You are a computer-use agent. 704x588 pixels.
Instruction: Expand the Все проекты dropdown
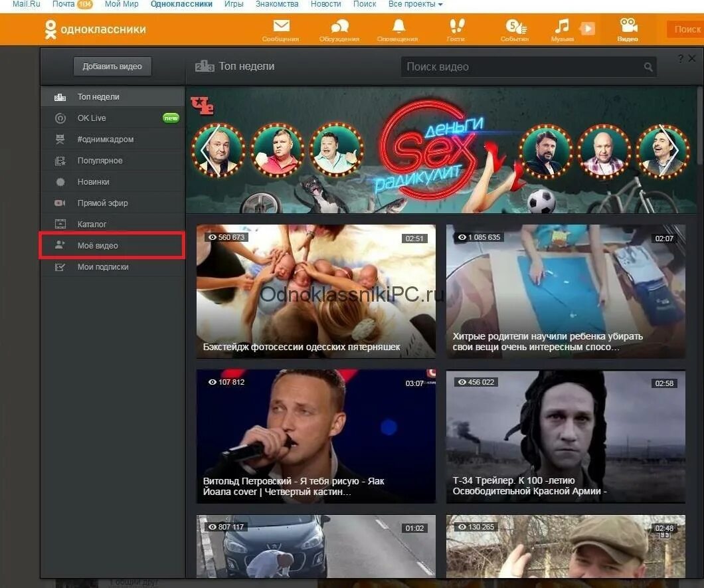(x=415, y=4)
